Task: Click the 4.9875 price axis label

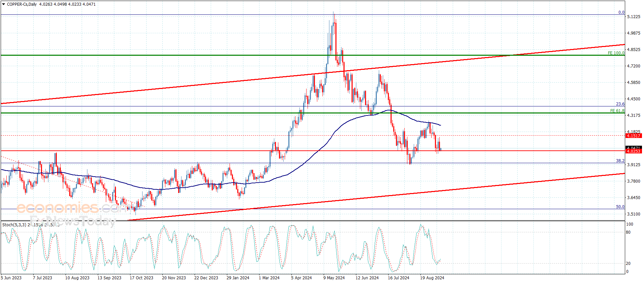Action: [634, 33]
